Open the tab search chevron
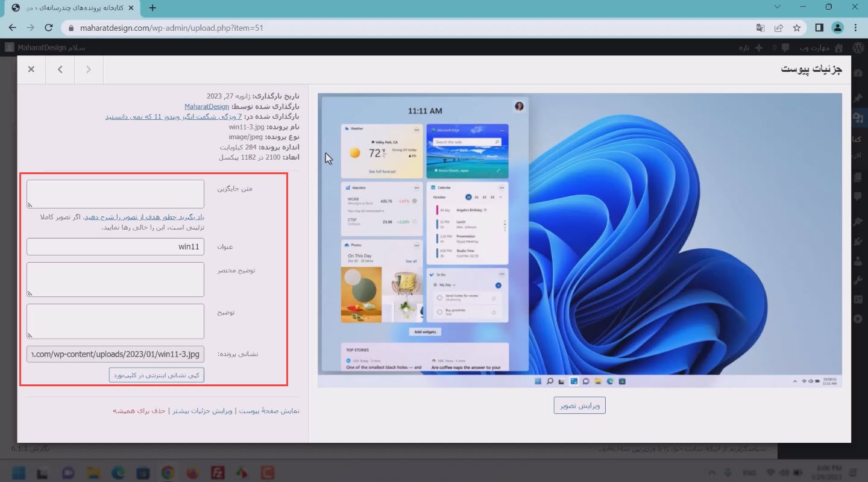 pos(776,7)
